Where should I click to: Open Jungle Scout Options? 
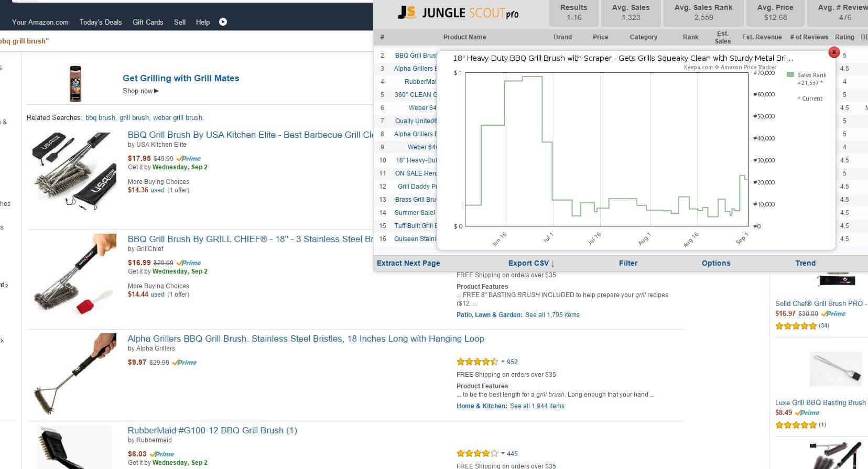tap(715, 263)
